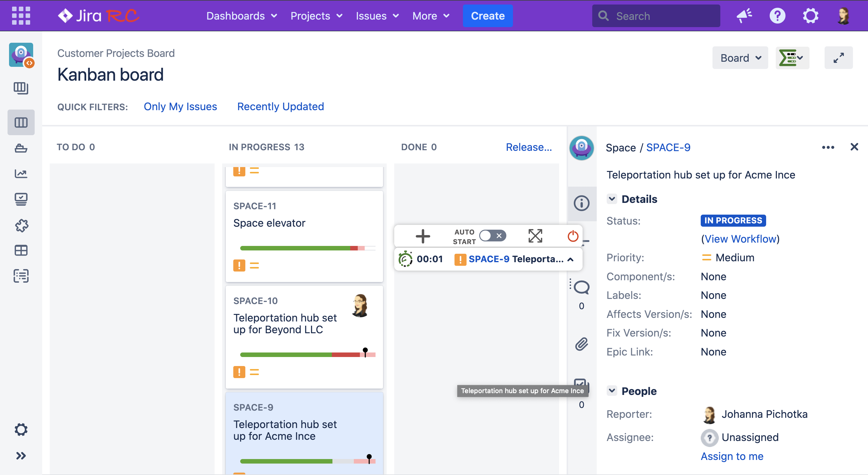Viewport: 868px width, 475px height.
Task: Click the expand arrows icon in timer widget
Action: pos(535,236)
